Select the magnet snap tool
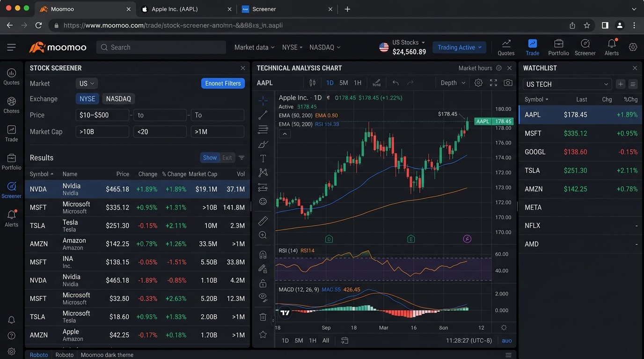 (263, 254)
